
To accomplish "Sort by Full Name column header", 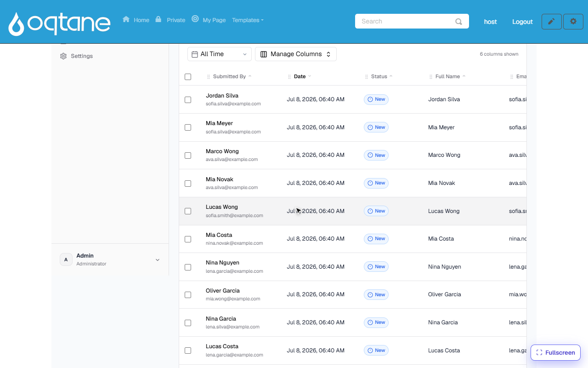I will coord(450,76).
